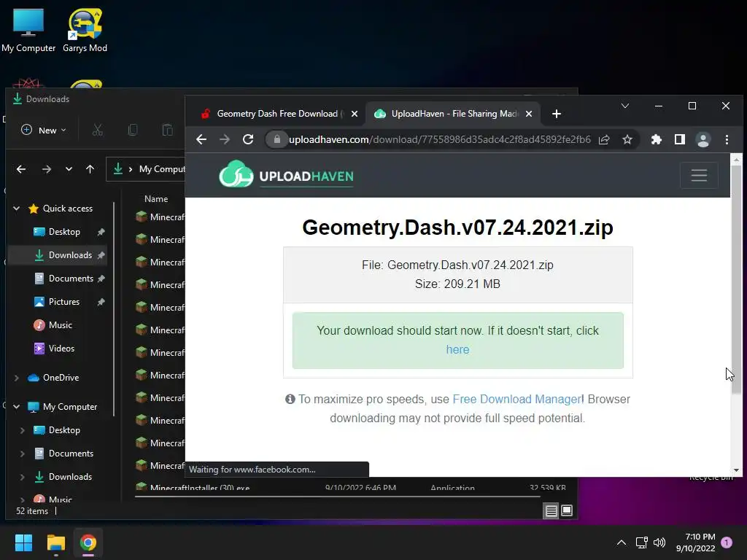
Task: Switch to details view in File Explorer
Action: [551, 511]
